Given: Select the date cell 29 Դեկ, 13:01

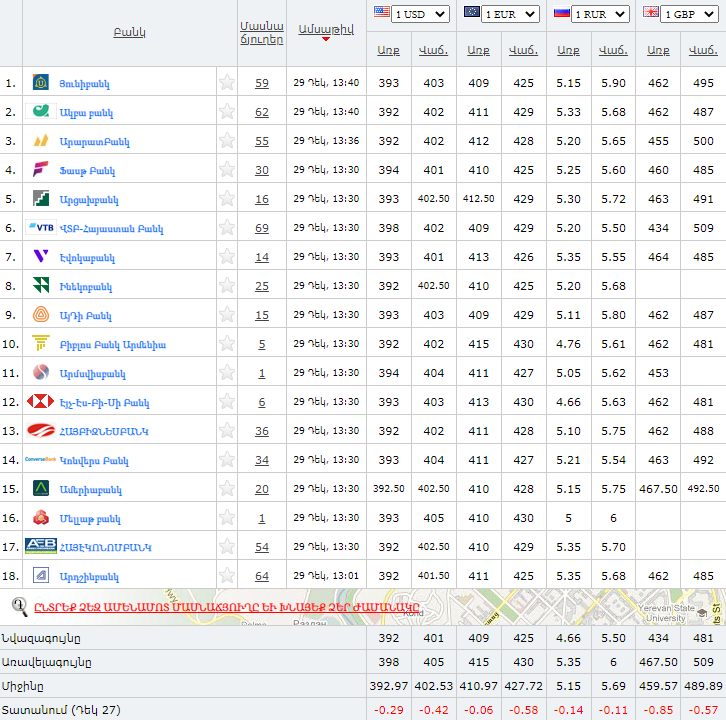Looking at the screenshot, I should [x=326, y=576].
